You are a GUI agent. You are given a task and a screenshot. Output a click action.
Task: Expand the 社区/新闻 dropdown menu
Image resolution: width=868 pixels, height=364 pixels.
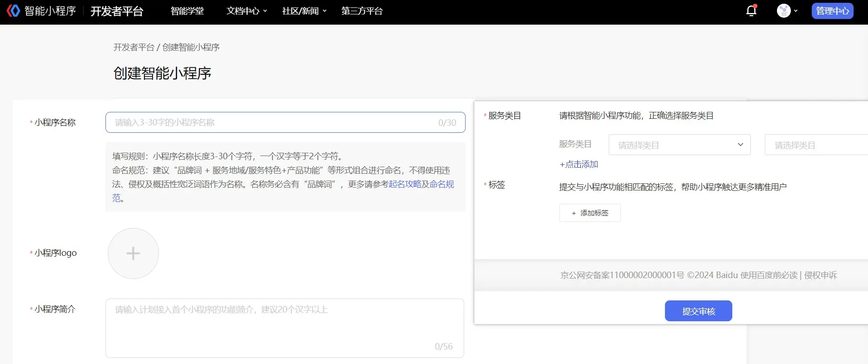pos(304,11)
